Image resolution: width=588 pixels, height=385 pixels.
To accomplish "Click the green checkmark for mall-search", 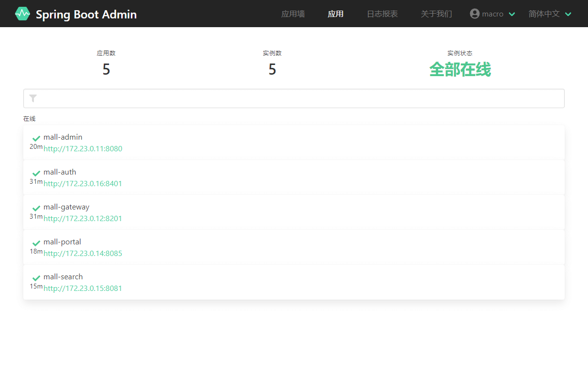I will (x=36, y=278).
